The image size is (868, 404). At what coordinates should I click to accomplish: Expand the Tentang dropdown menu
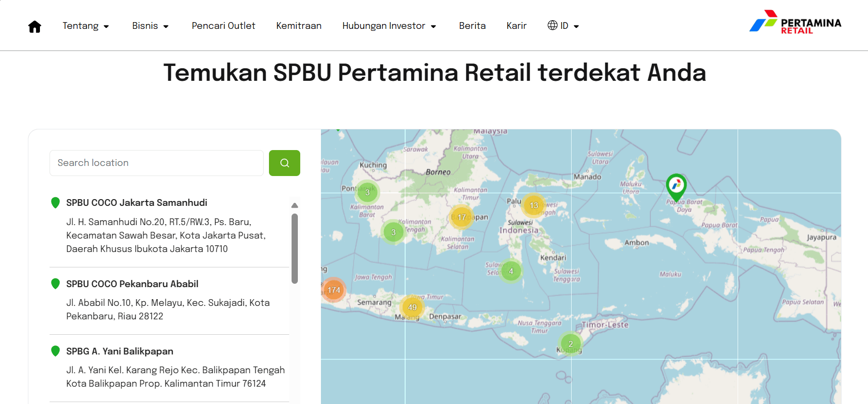pyautogui.click(x=86, y=26)
